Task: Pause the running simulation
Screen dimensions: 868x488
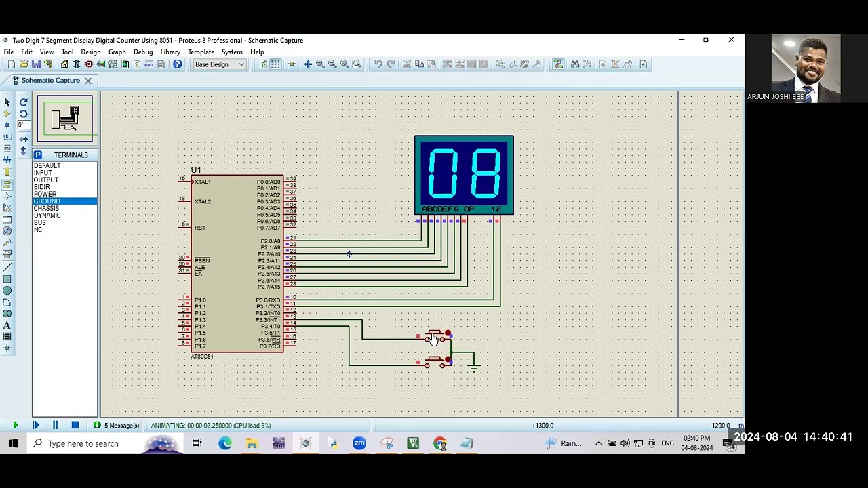Action: point(55,426)
